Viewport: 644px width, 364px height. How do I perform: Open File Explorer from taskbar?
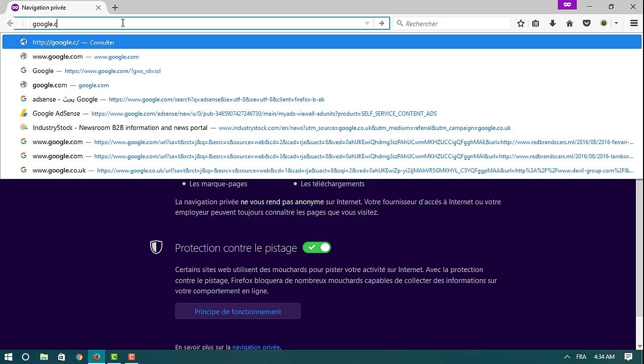tap(44, 357)
